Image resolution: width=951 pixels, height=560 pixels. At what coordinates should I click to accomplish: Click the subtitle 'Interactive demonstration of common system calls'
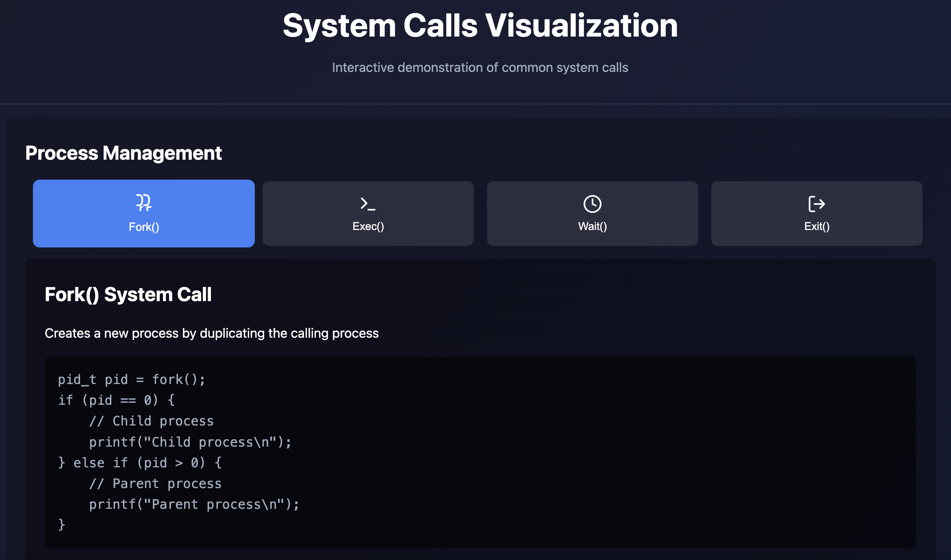pyautogui.click(x=480, y=67)
